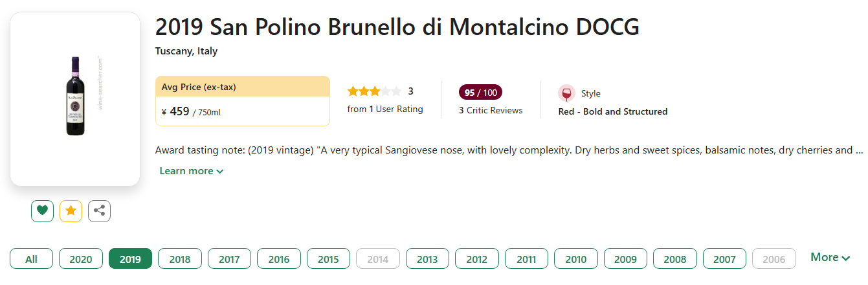This screenshot has width=868, height=285.
Task: Select the All vintages tab
Action: tap(31, 259)
